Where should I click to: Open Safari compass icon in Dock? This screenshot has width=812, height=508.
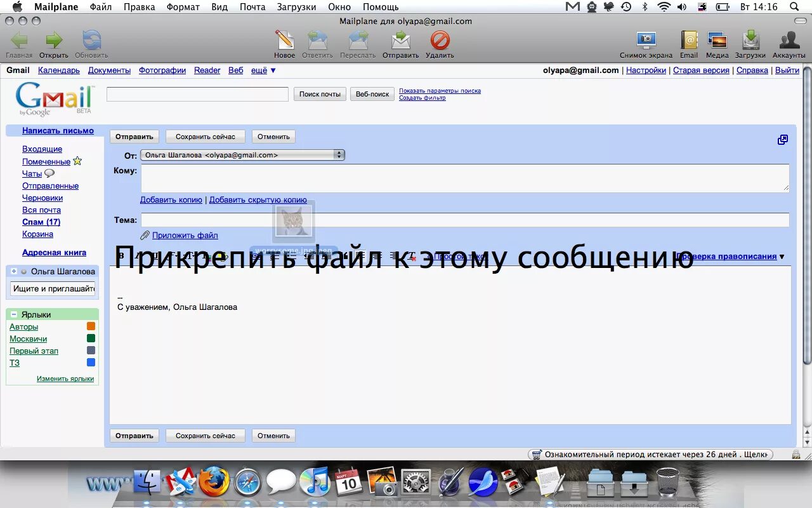pyautogui.click(x=247, y=483)
